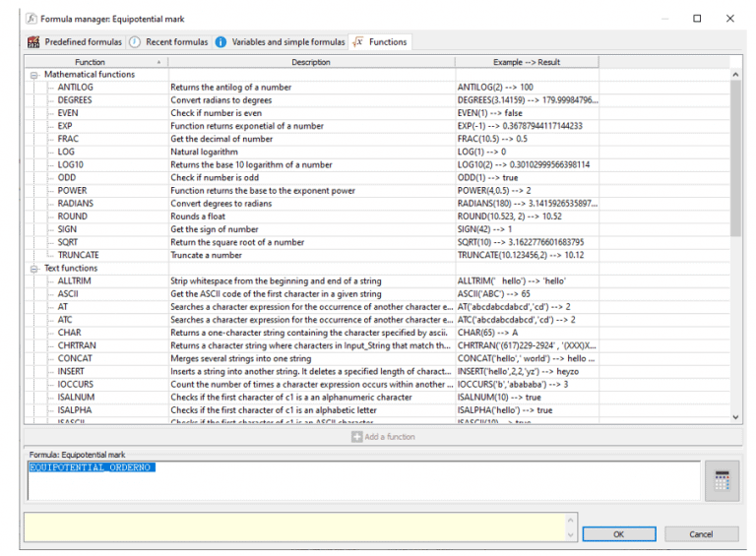Click the plus icon on Add a function
Screen dimensions: 756x556
356,437
